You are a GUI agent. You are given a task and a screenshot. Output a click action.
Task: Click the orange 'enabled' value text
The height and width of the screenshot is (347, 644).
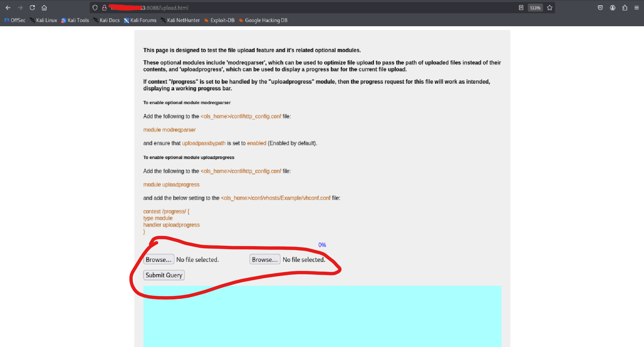coord(257,143)
